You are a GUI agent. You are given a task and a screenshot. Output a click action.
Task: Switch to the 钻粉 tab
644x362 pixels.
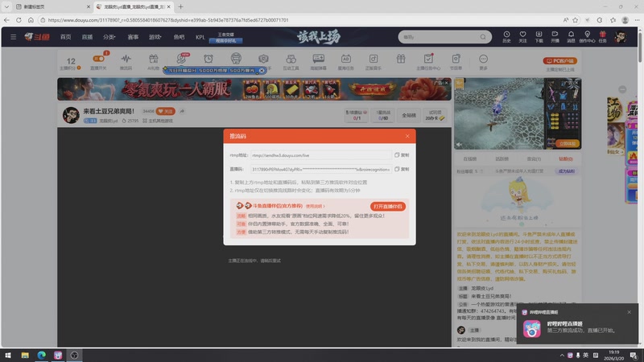tap(566, 158)
